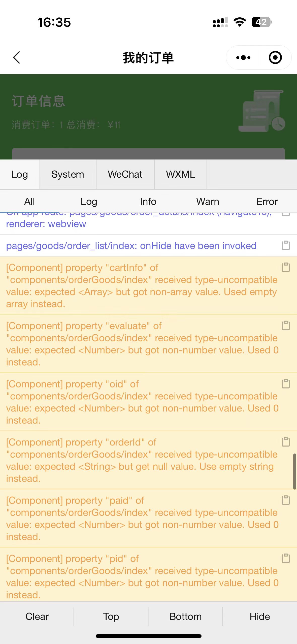Screen dimensions: 297x644
Task: Tap the back arrow in header
Action: (17, 57)
